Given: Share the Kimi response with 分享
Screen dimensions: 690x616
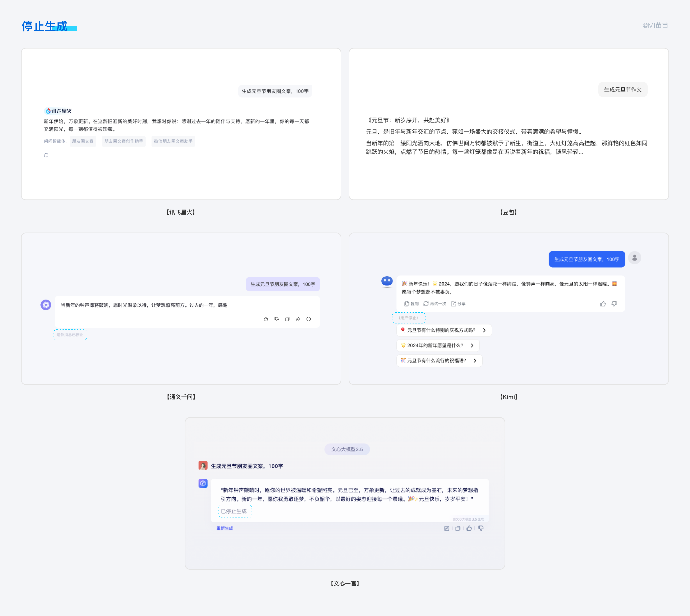Looking at the screenshot, I should point(458,304).
